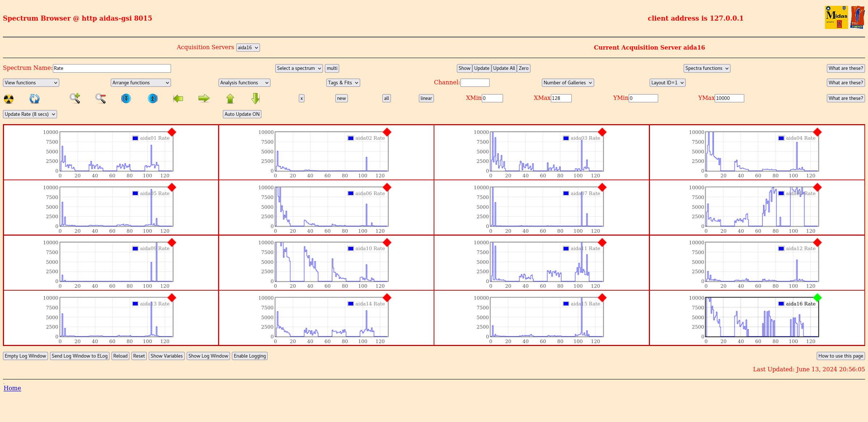Click the blue double up-arrow icon
Image resolution: width=868 pixels, height=422 pixels.
(x=153, y=98)
